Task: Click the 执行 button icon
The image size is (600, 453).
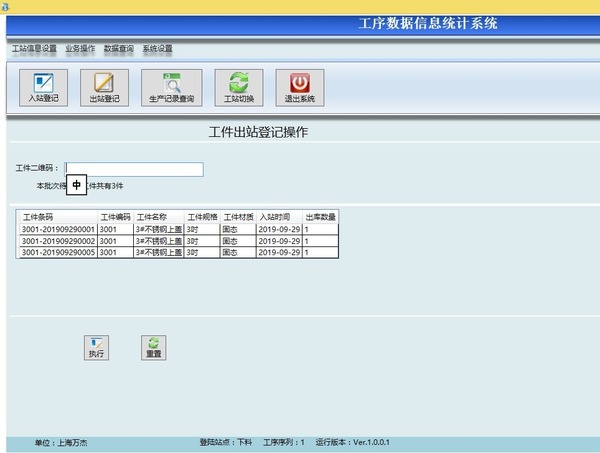Action: [96, 346]
